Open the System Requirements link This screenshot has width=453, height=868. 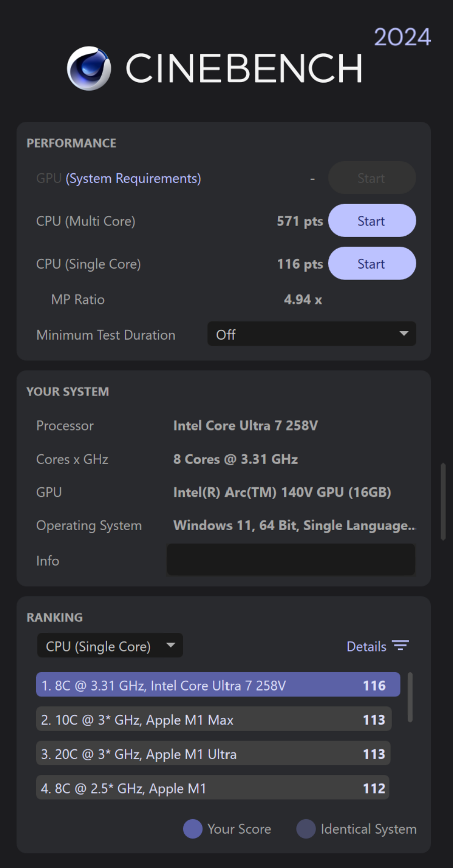pyautogui.click(x=133, y=178)
